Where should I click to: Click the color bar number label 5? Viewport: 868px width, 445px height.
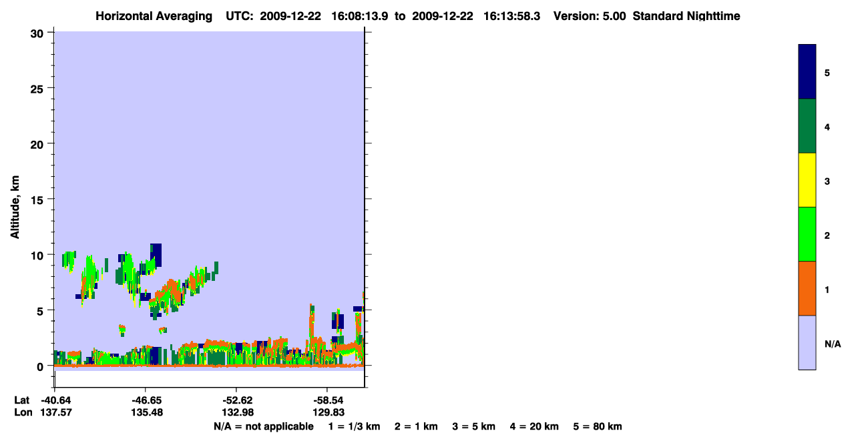(827, 72)
